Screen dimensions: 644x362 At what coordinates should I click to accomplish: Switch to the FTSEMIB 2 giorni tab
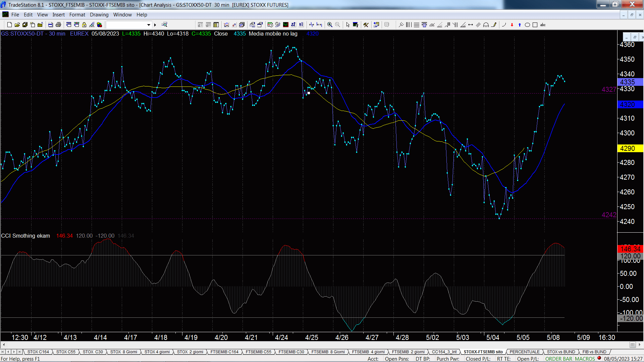[408, 352]
